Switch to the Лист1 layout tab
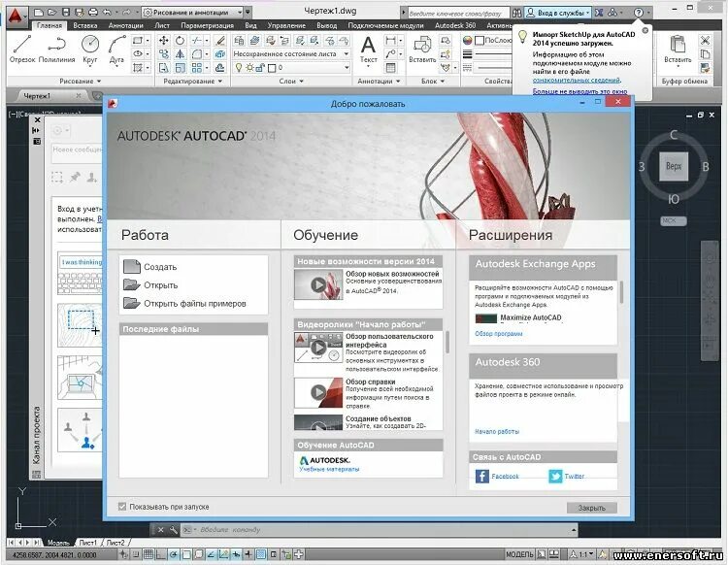The image size is (728, 565). pyautogui.click(x=87, y=543)
